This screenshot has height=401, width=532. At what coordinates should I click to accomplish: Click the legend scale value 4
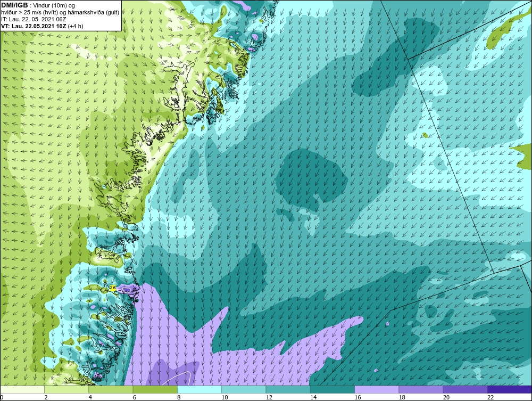(90, 397)
